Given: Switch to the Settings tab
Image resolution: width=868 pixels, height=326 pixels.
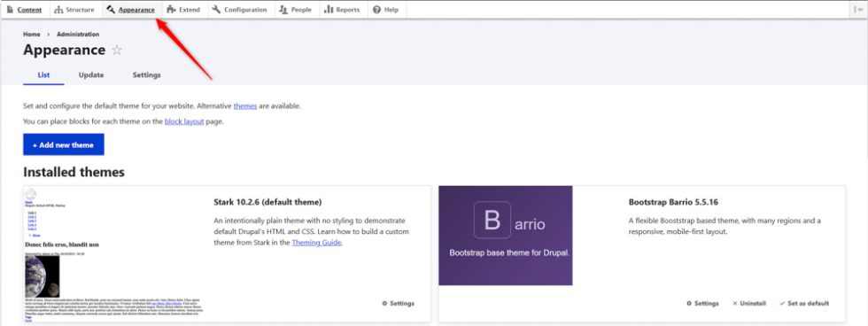Looking at the screenshot, I should pos(147,74).
